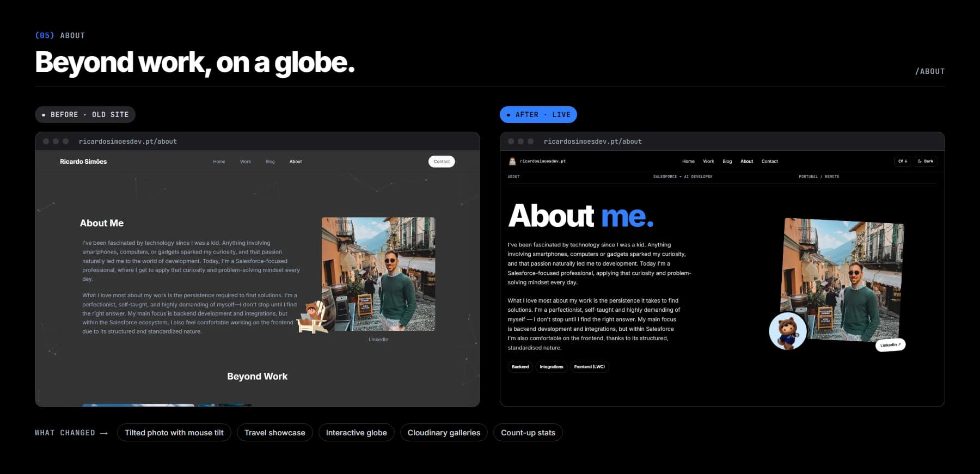The image size is (980, 474).
Task: Open Work in the Before preview nav
Action: (246, 162)
